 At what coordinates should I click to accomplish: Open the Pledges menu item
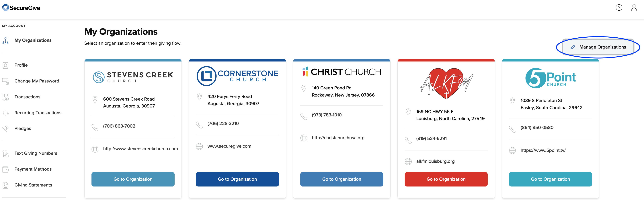[x=23, y=129]
